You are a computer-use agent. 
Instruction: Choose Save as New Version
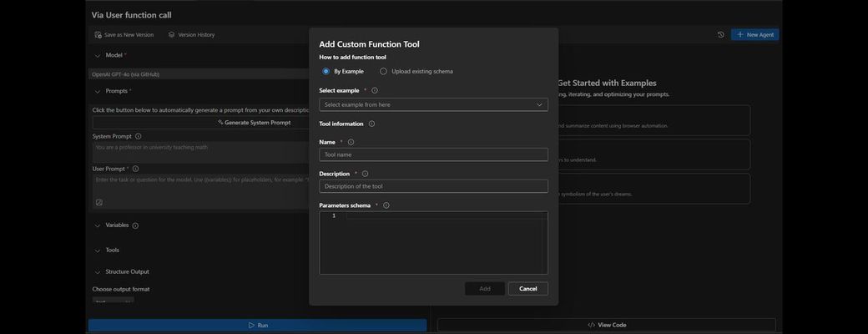[124, 35]
